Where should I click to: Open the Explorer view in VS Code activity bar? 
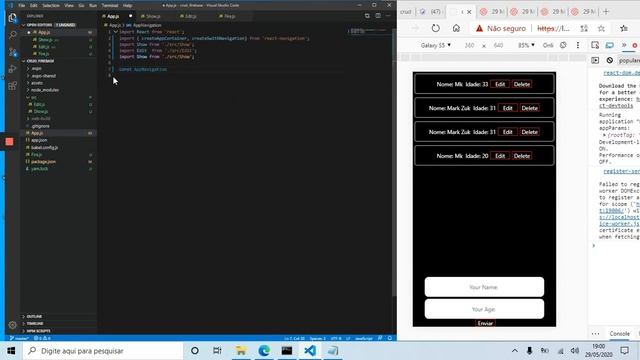(12, 18)
